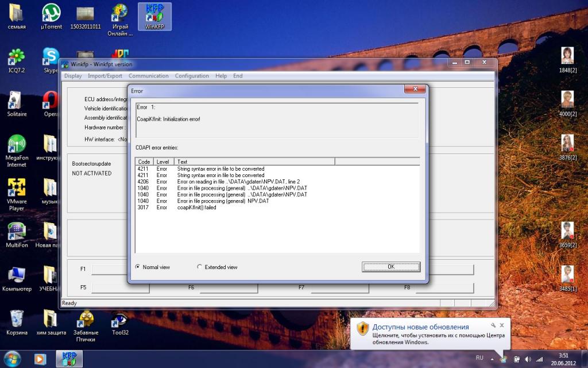Open the Recycle Bin (Корзина)

[17, 321]
